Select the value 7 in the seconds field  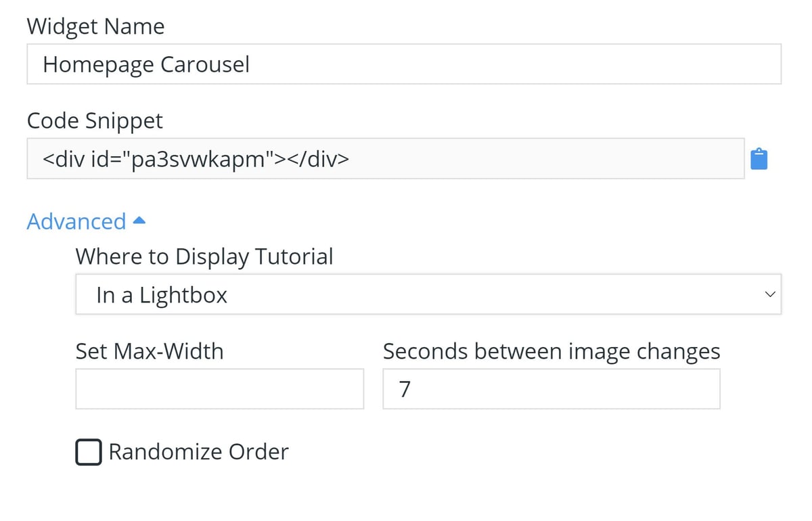coord(405,388)
